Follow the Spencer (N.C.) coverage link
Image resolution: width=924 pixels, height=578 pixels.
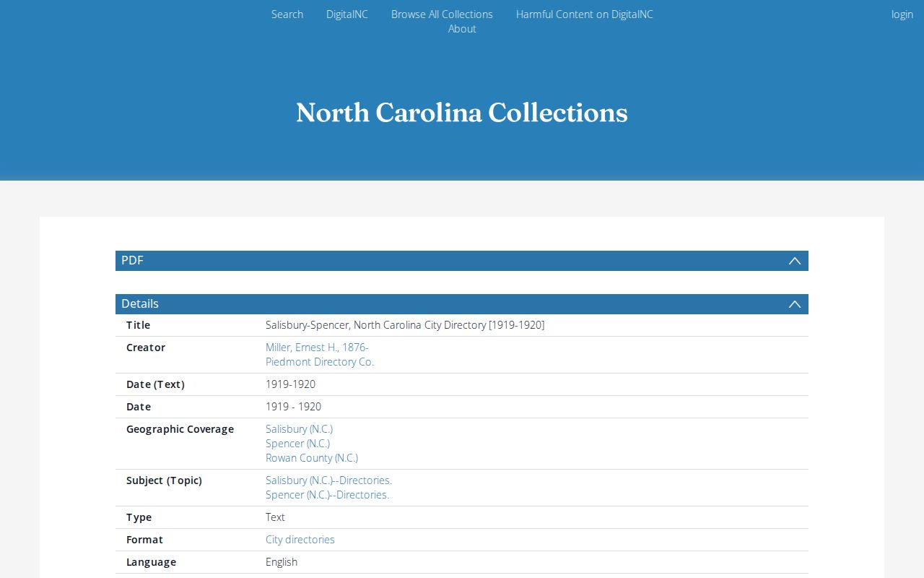coord(297,444)
